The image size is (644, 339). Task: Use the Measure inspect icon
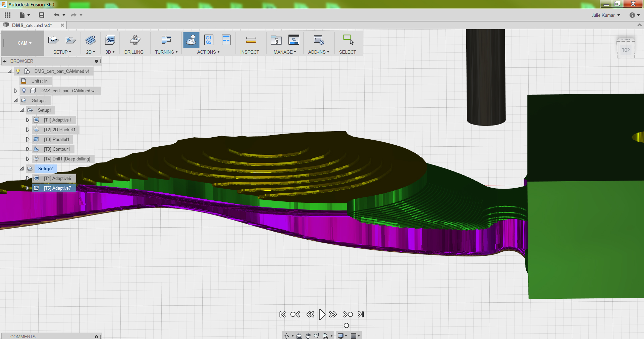251,41
